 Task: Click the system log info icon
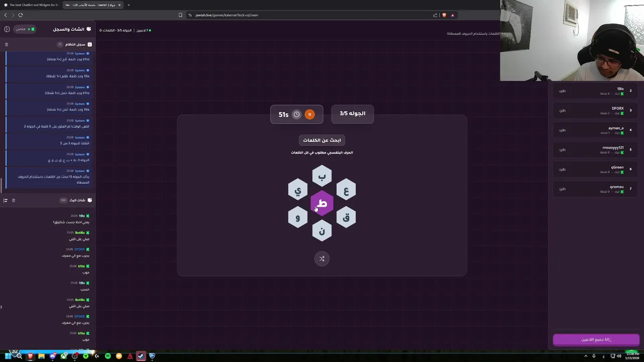click(90, 45)
